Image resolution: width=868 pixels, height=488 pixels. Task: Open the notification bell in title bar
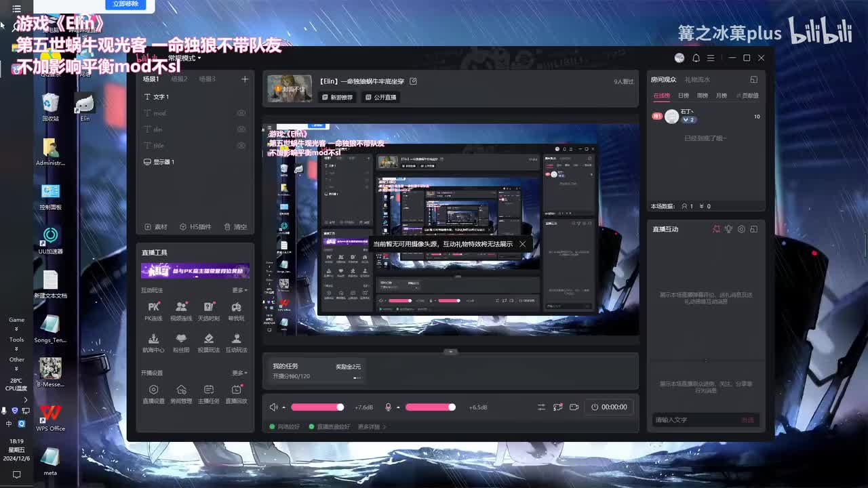pos(696,58)
